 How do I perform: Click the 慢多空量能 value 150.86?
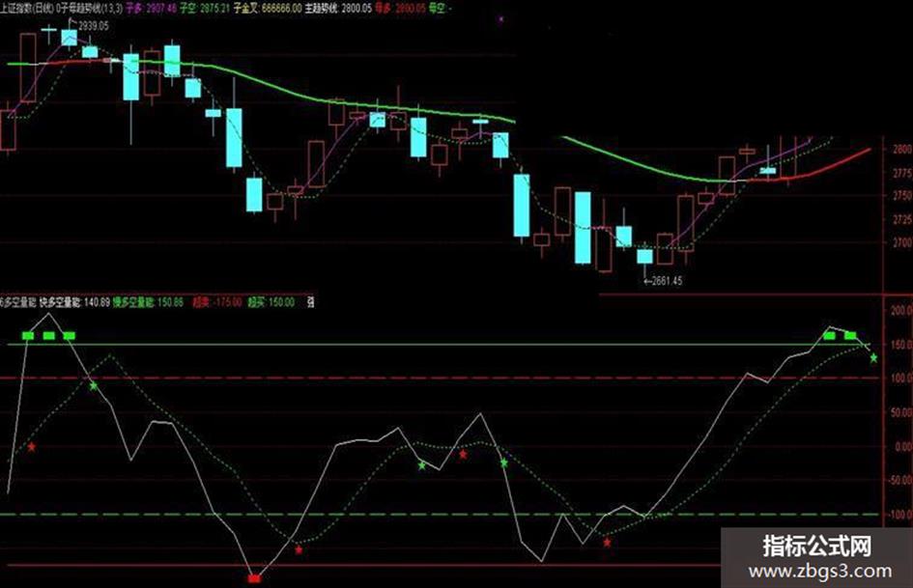click(x=170, y=303)
